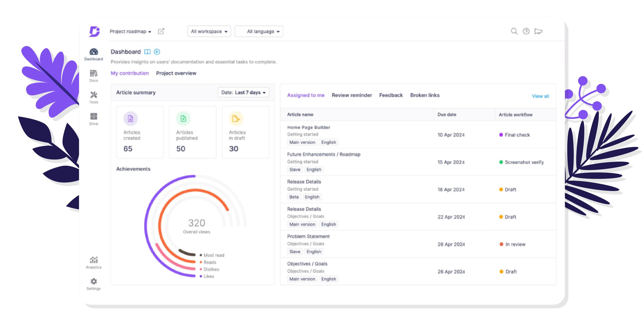This screenshot has height=321, width=644.
Task: Click the Due date column header
Action: [x=447, y=115]
